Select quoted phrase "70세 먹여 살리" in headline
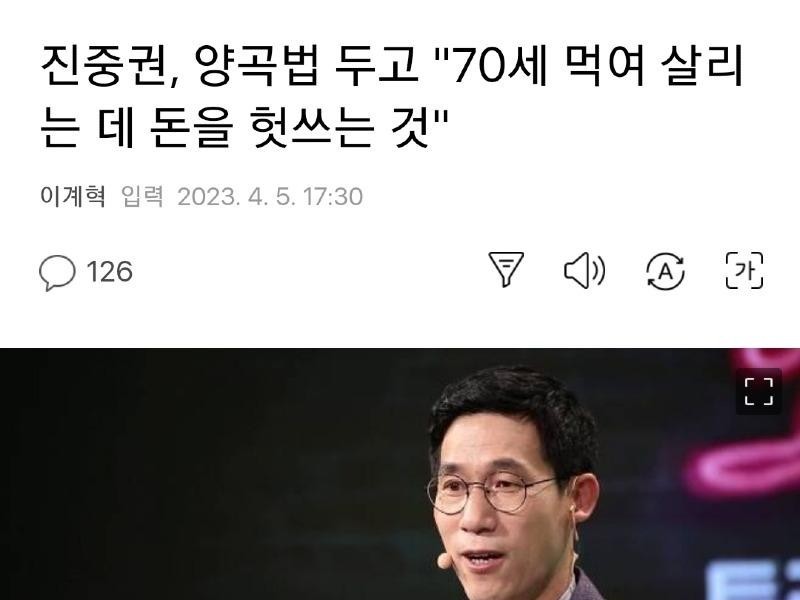This screenshot has width=800, height=600. 587,65
